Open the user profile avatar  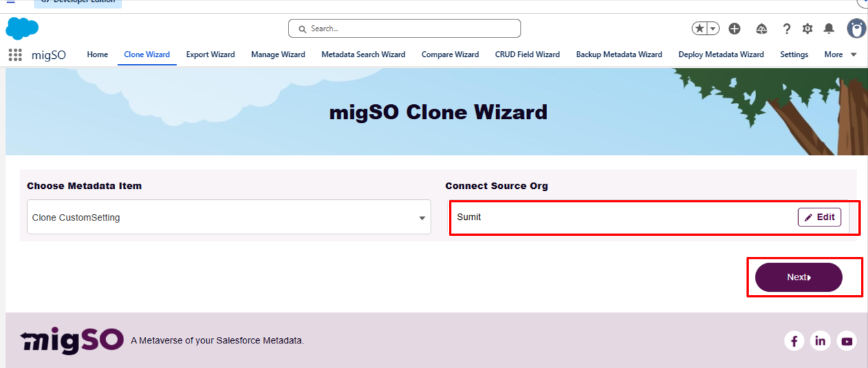(x=856, y=28)
